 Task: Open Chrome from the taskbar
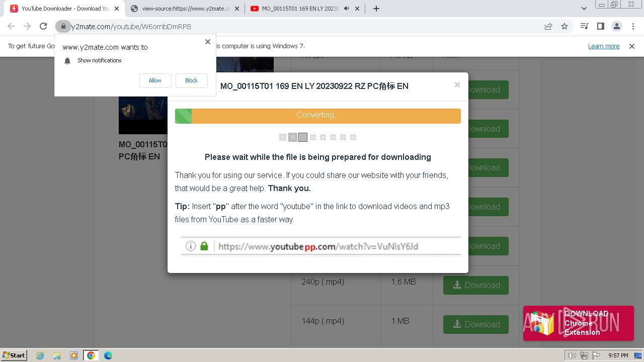point(91,355)
